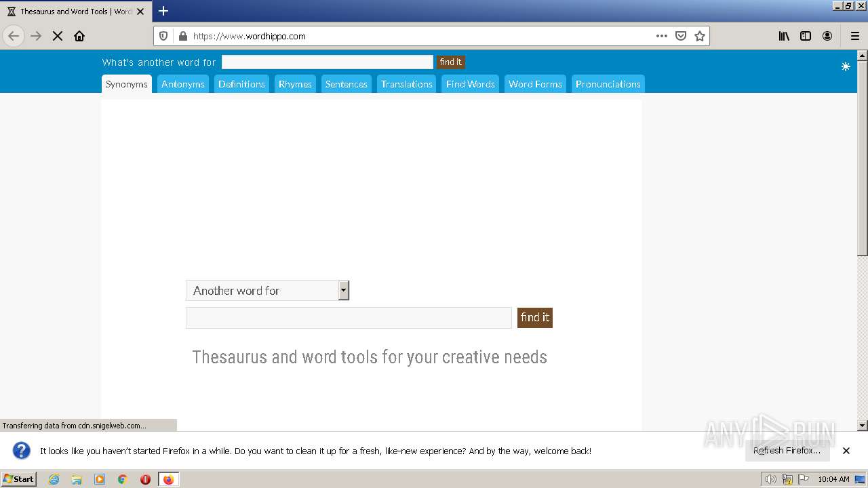Stop loading the page
Viewport: 868px width, 488px height.
[58, 36]
